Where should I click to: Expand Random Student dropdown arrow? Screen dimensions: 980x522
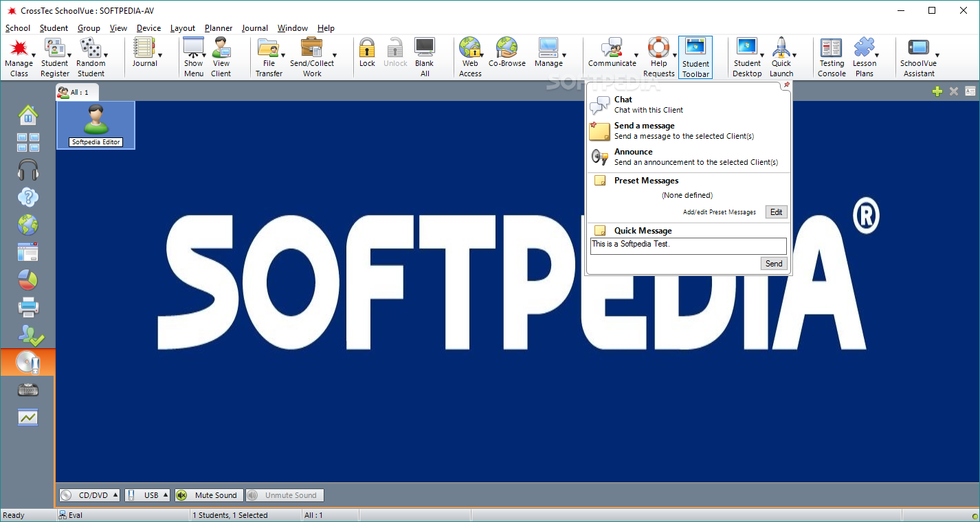105,56
